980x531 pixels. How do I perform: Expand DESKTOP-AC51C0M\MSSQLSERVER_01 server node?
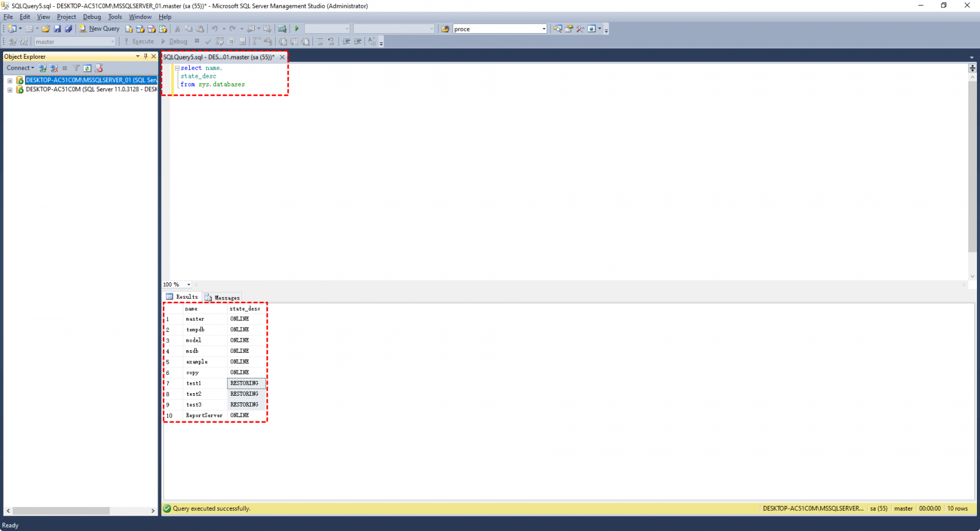[x=10, y=80]
